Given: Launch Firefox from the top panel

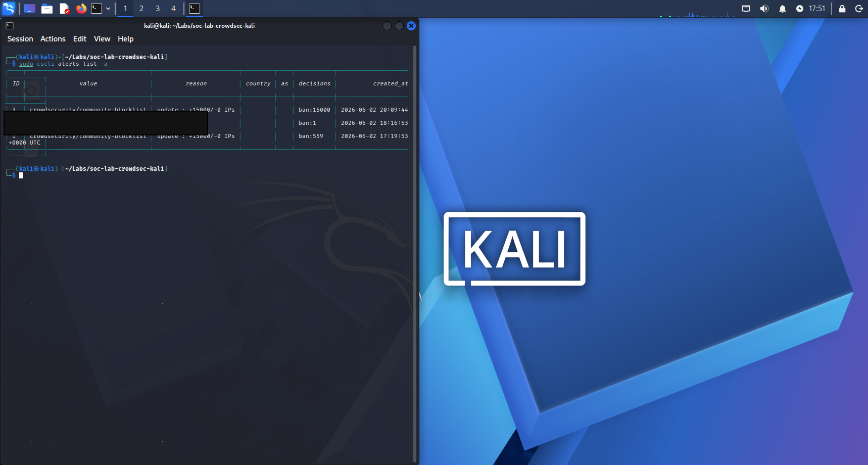Looking at the screenshot, I should pyautogui.click(x=81, y=9).
